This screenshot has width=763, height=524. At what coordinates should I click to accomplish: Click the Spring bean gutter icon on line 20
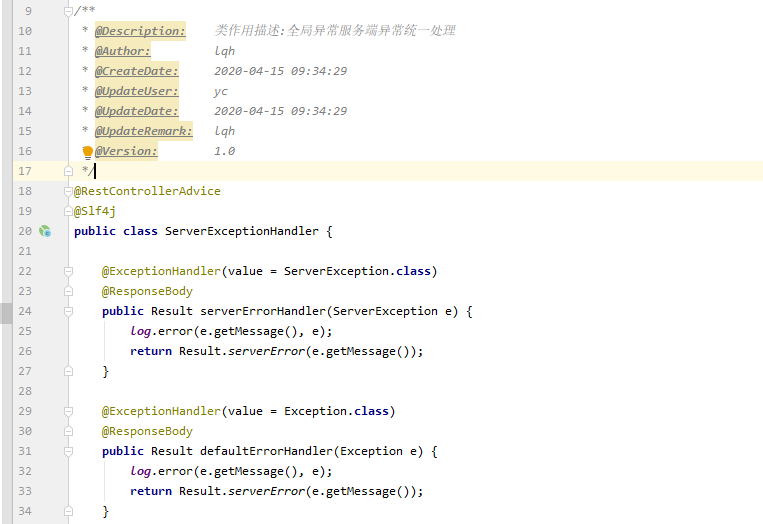point(45,231)
